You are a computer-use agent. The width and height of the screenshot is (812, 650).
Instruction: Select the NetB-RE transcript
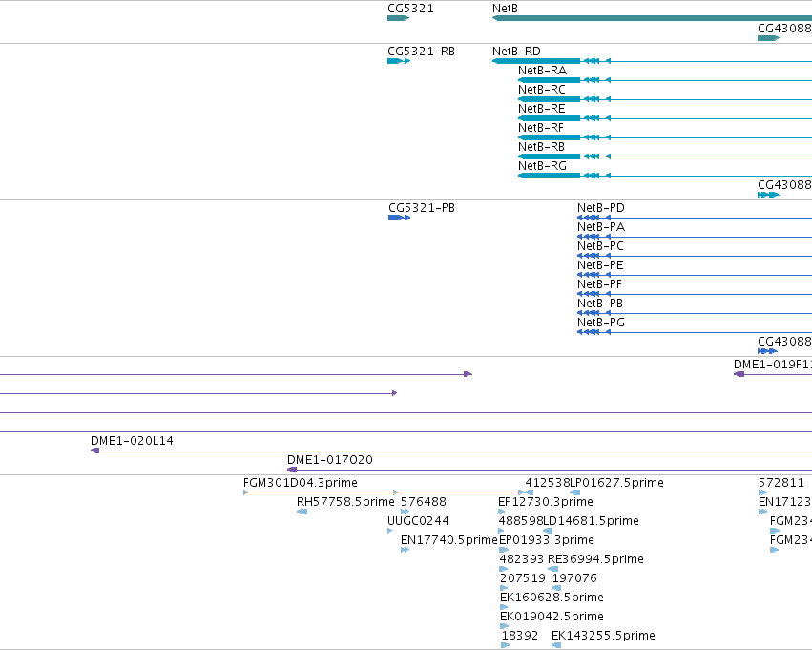[x=665, y=118]
